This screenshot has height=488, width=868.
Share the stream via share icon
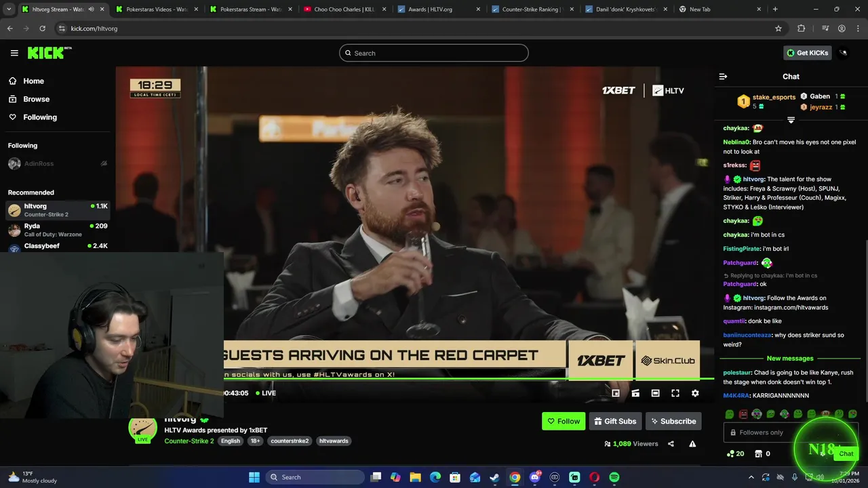click(671, 444)
